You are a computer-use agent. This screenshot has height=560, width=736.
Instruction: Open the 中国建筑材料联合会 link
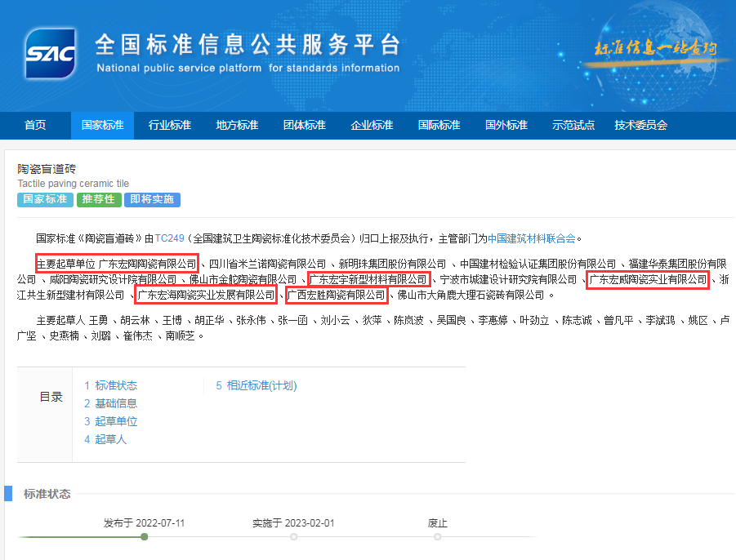530,238
